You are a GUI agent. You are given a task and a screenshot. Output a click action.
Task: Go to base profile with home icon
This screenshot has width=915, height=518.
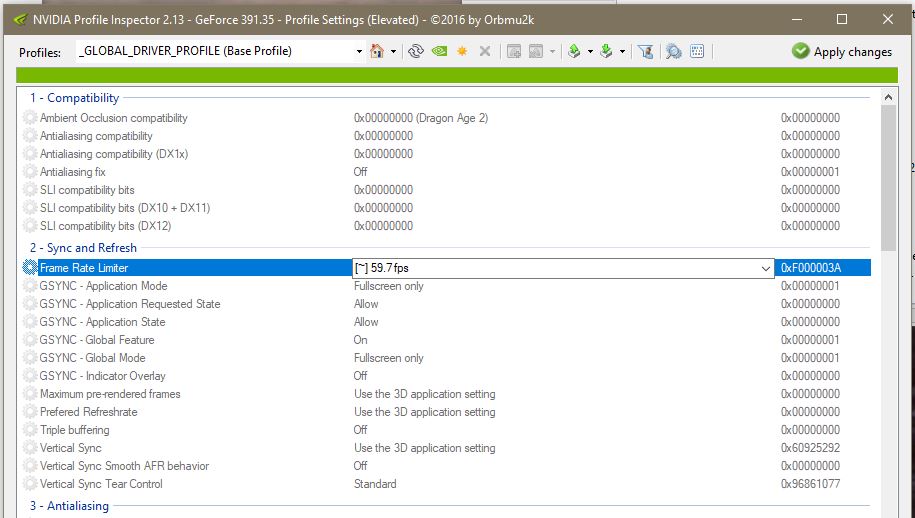pos(377,51)
